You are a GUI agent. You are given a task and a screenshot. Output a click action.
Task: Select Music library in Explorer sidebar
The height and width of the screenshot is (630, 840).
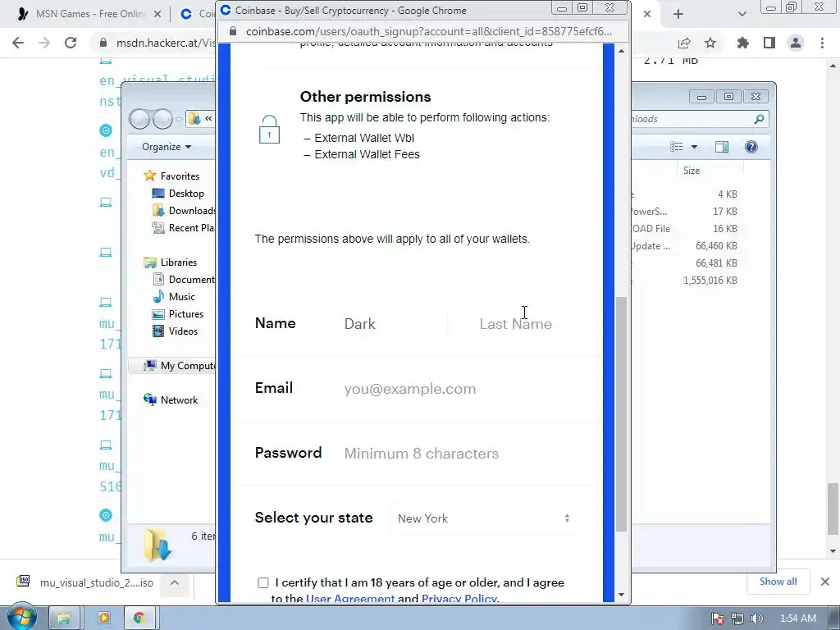181,297
